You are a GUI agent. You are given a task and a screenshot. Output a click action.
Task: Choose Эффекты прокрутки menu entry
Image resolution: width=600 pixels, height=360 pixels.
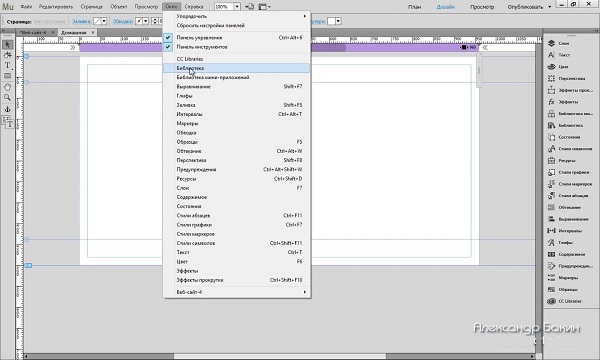[237, 280]
